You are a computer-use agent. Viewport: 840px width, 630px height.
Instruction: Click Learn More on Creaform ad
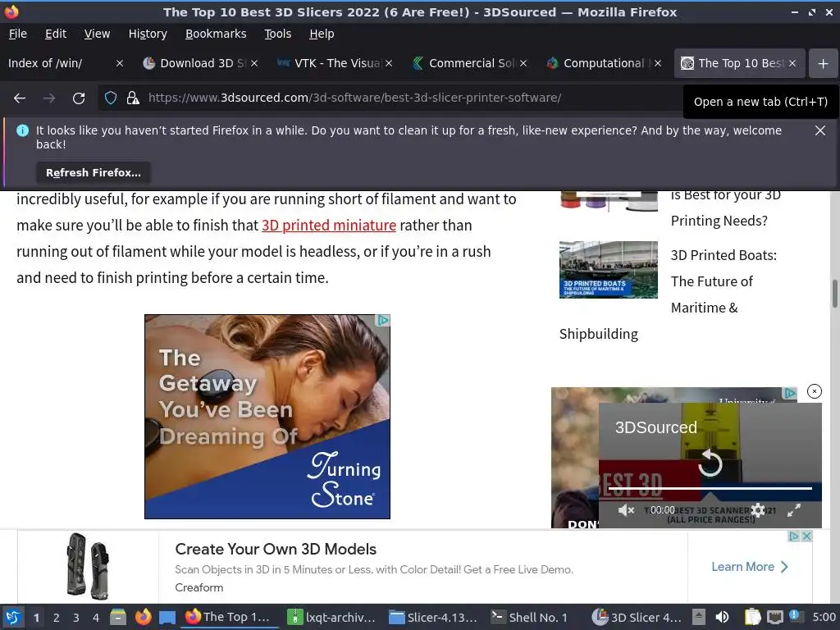coord(750,567)
